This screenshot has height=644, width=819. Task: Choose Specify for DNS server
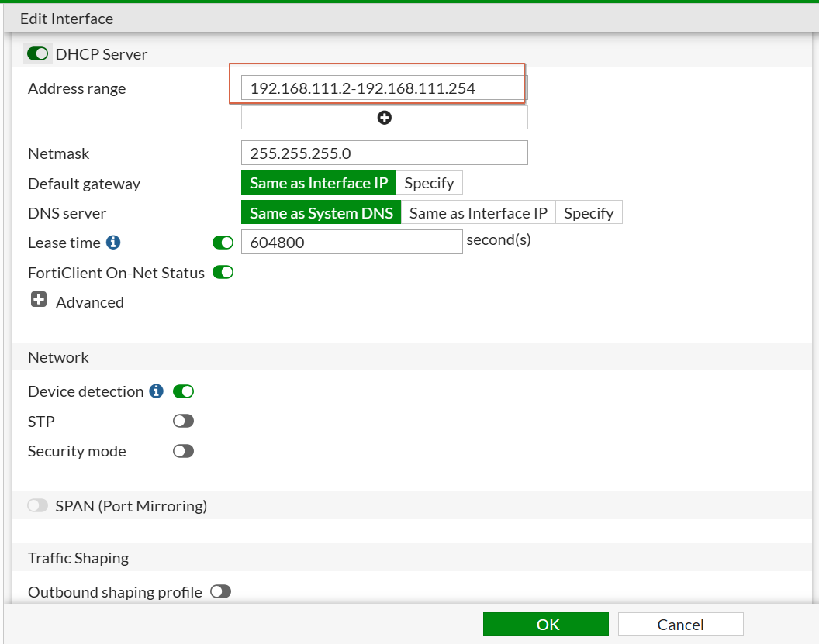[589, 212]
